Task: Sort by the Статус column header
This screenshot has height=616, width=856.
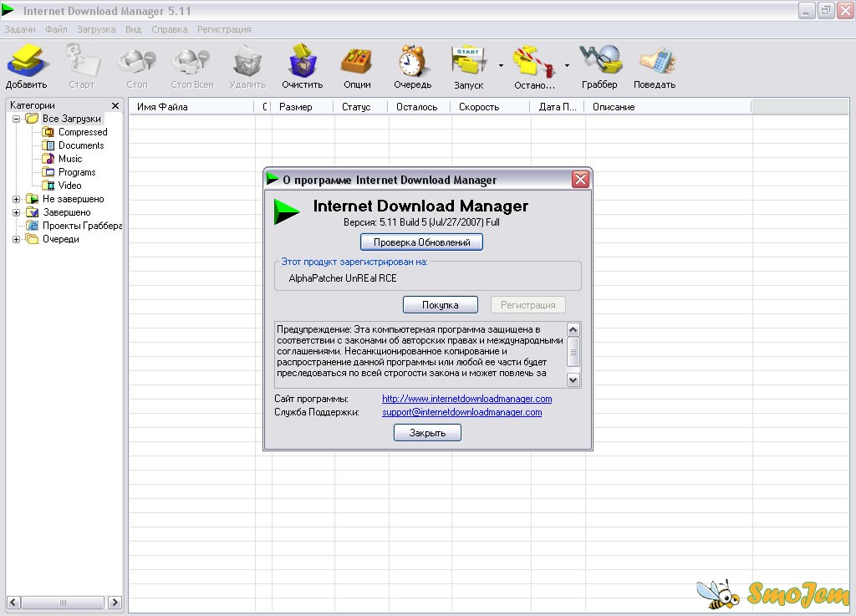Action: (360, 107)
